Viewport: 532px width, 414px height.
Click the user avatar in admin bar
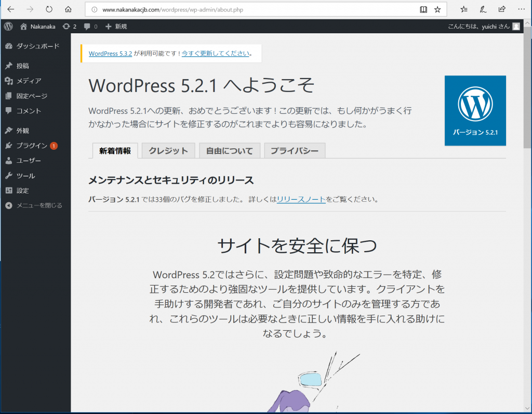click(x=516, y=27)
